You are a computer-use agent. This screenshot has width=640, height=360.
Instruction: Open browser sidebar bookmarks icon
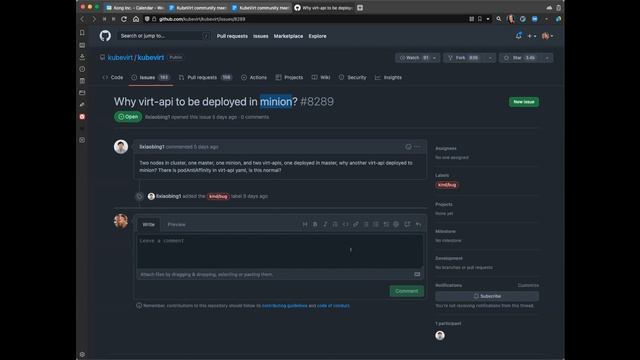82,33
